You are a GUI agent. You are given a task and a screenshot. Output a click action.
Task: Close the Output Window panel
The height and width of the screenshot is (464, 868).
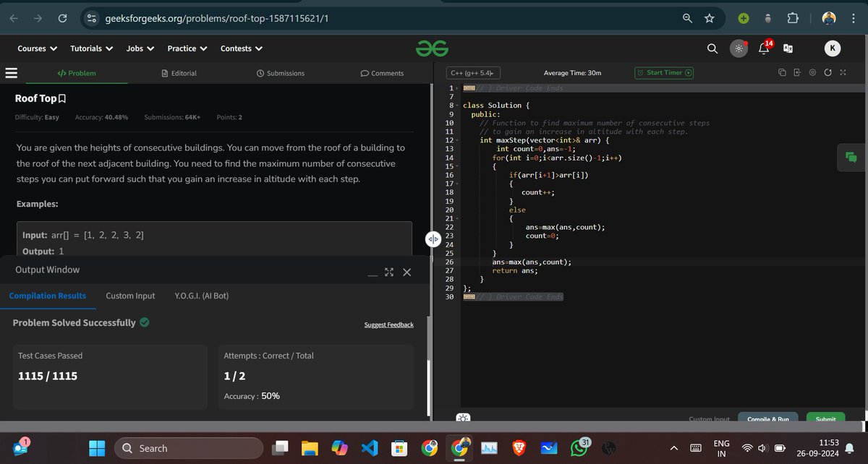(407, 272)
